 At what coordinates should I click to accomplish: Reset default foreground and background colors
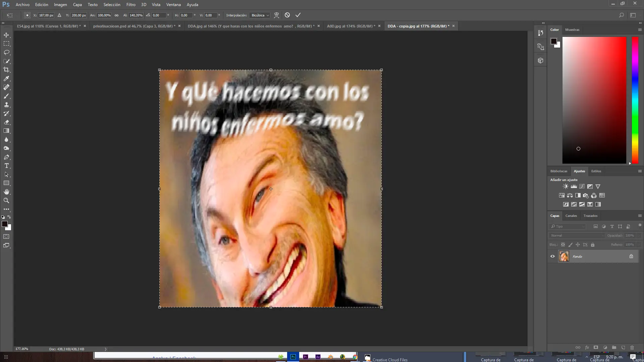3,217
